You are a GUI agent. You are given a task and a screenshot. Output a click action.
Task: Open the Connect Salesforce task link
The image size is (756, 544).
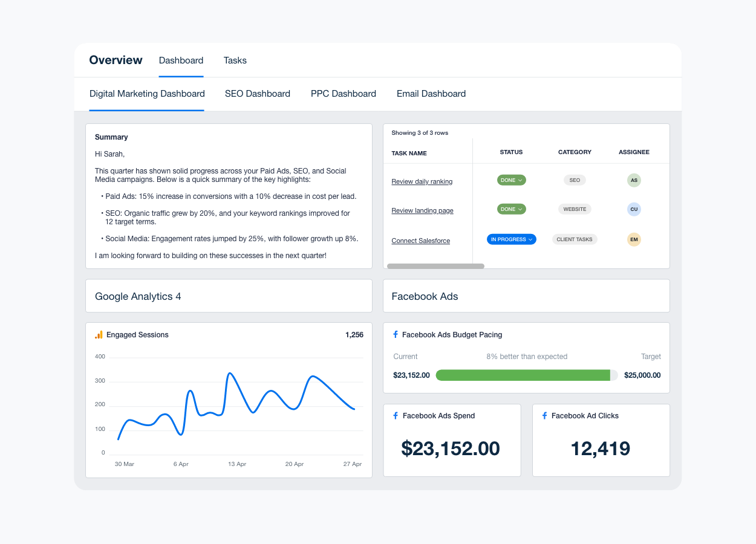pyautogui.click(x=421, y=241)
